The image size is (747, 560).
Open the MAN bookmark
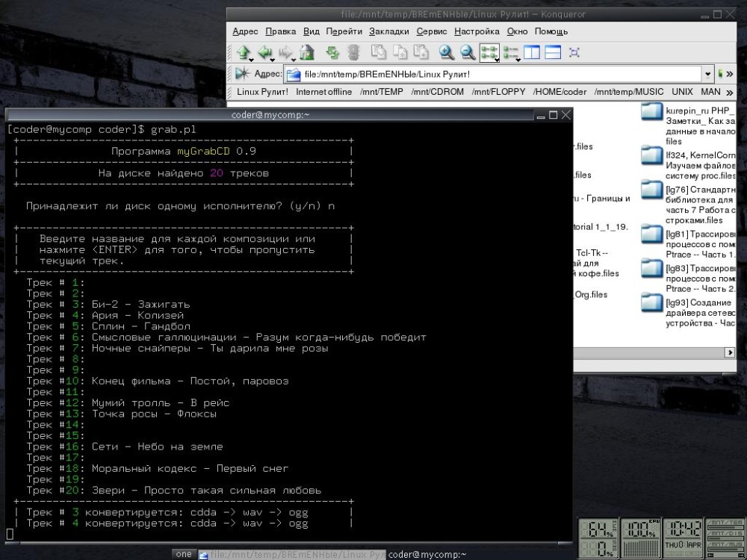coord(710,92)
